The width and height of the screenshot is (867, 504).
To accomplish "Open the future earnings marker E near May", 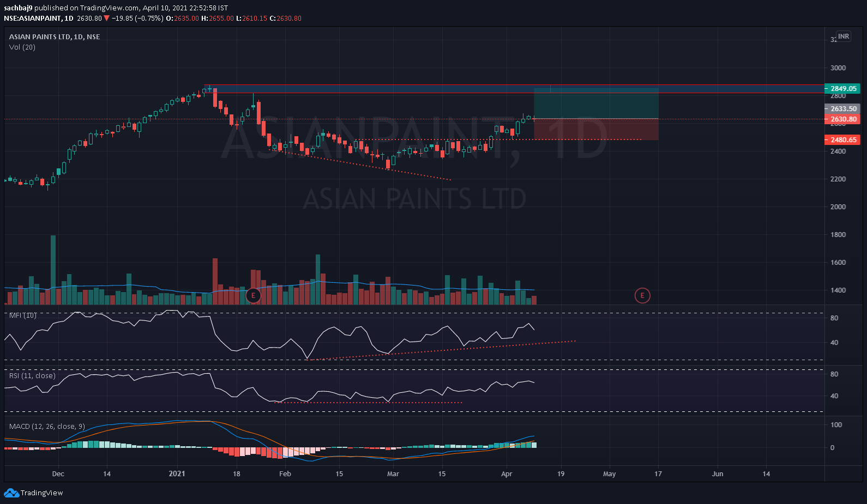I will (x=642, y=296).
